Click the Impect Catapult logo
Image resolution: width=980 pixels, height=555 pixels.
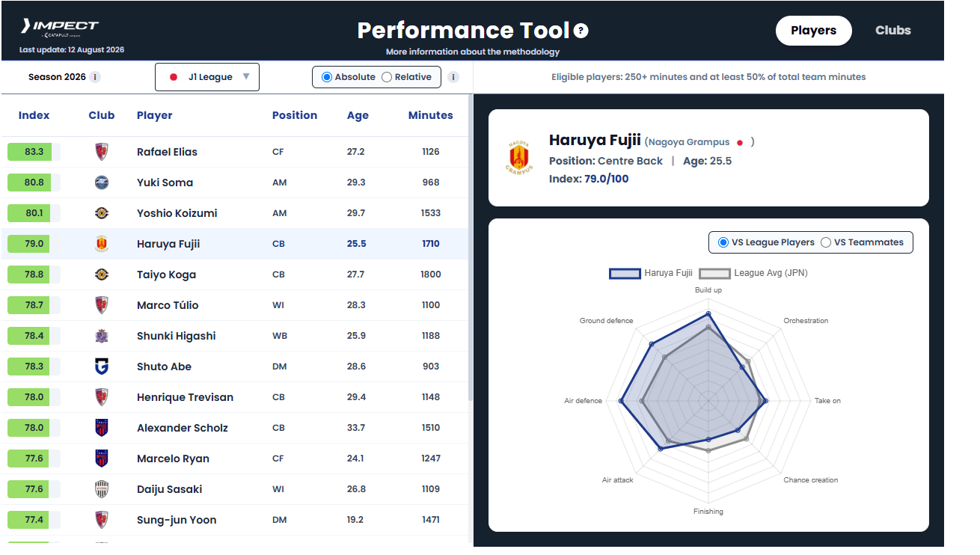click(x=60, y=28)
